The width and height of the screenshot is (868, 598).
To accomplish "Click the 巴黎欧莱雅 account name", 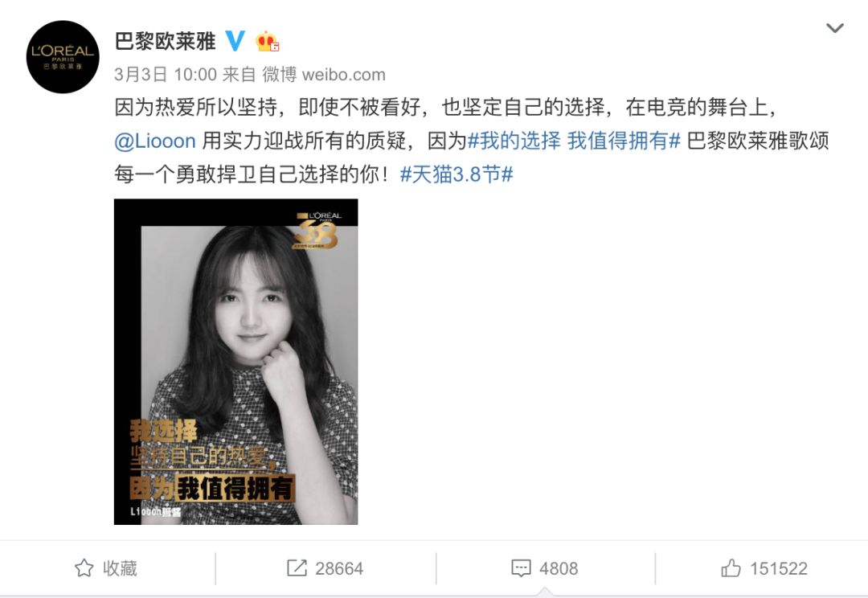I will (x=165, y=42).
